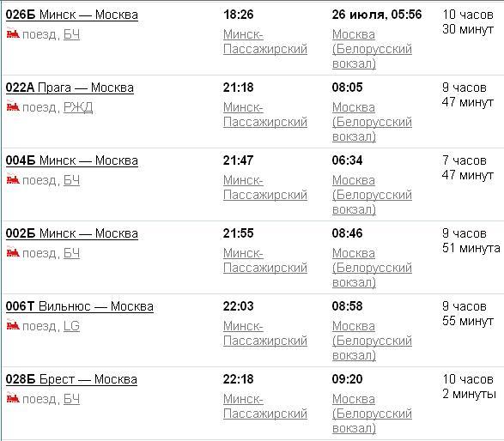Open train 028Б Брест — Москва
This screenshot has width=504, height=441.
click(x=71, y=379)
